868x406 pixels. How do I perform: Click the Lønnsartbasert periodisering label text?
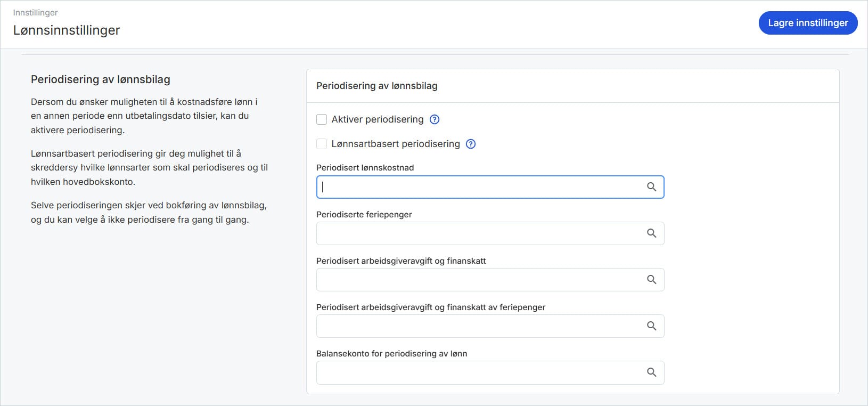coord(396,144)
